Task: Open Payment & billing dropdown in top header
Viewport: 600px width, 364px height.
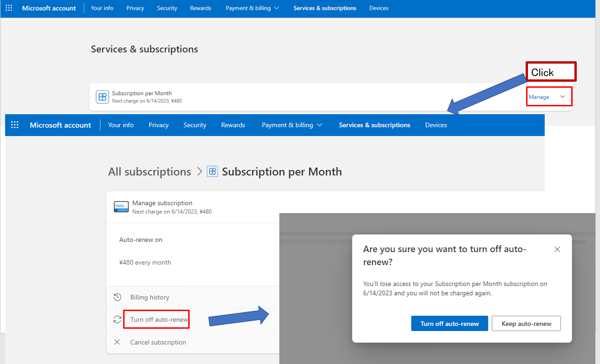Action: (252, 8)
